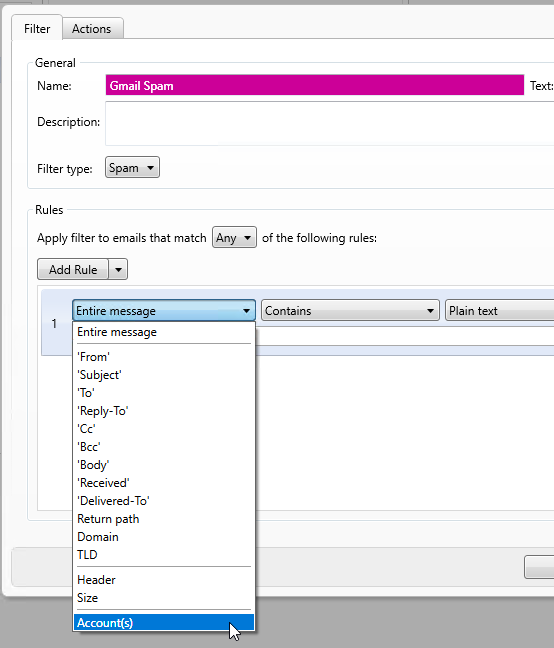The width and height of the screenshot is (554, 648).
Task: Select the highlighted Account(s) option
Action: 164,623
